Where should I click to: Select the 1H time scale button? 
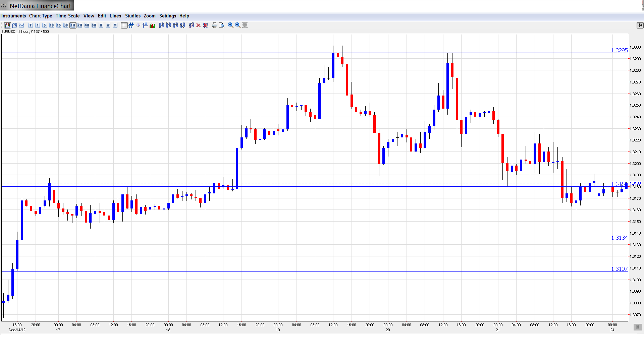(73, 25)
